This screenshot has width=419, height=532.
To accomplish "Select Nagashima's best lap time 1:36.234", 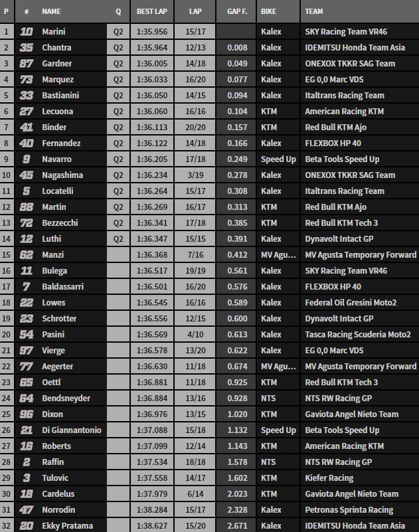I will [x=152, y=175].
